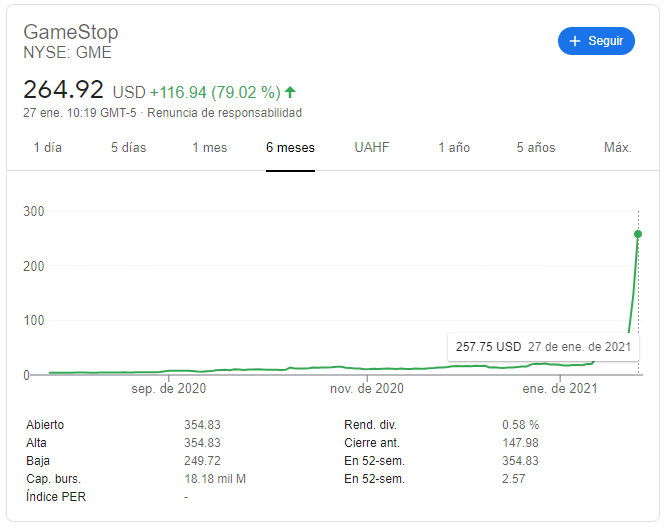Switch to the UAHF tab
The height and width of the screenshot is (528, 665).
pos(372,148)
